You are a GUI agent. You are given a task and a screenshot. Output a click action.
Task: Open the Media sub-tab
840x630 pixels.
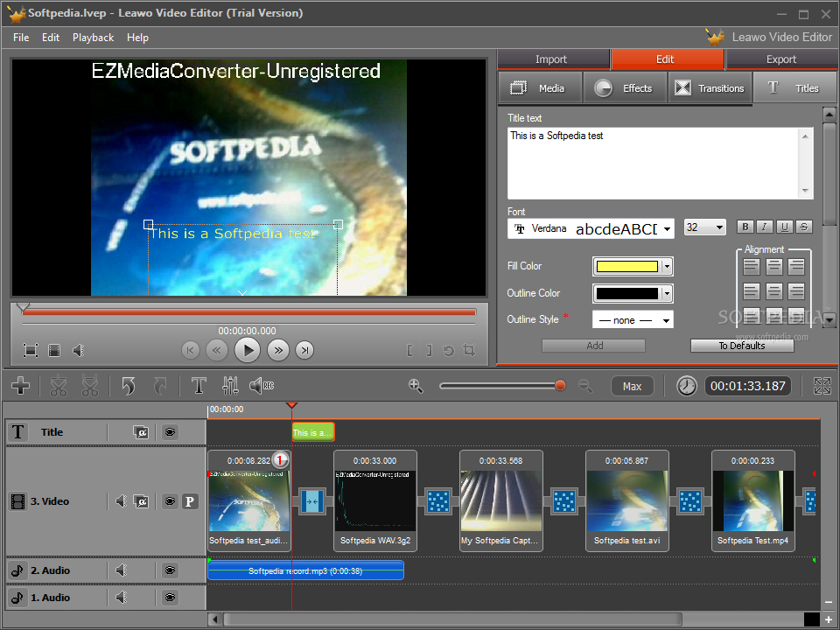click(x=540, y=87)
